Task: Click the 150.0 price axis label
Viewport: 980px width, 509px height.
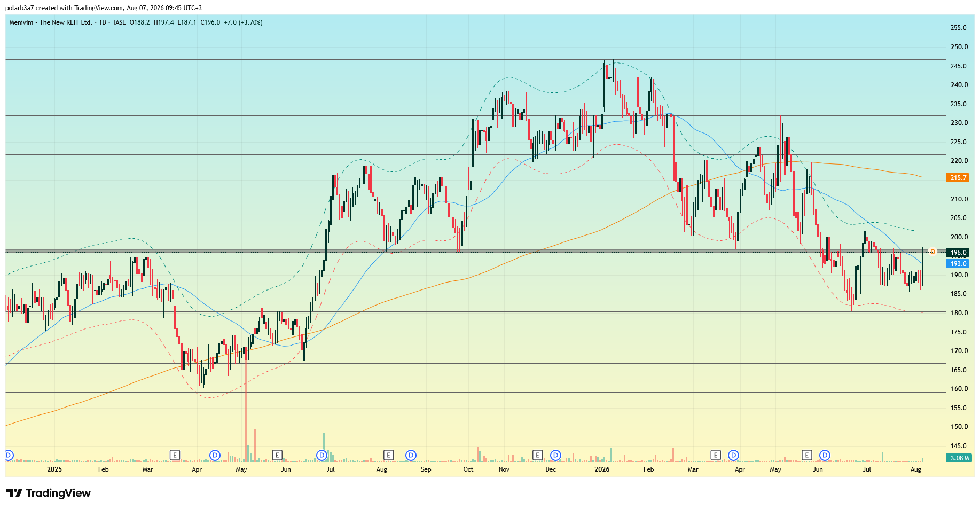Action: click(x=959, y=427)
